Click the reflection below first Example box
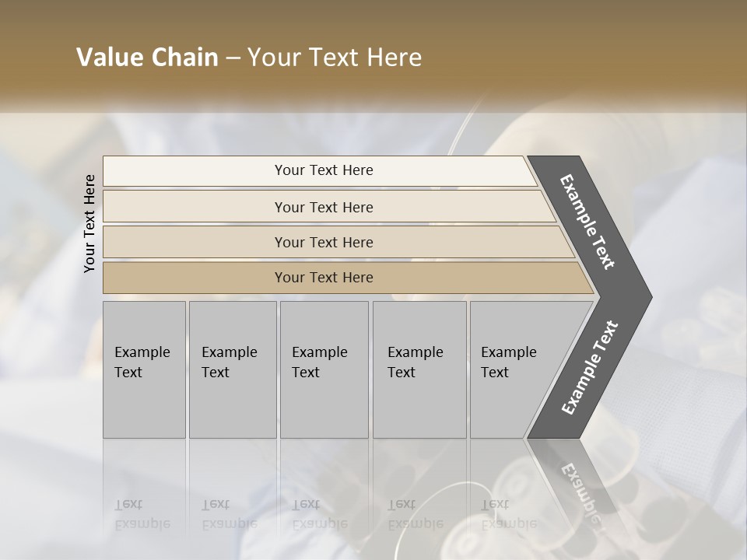Viewport: 747px width, 560px height. (143, 498)
